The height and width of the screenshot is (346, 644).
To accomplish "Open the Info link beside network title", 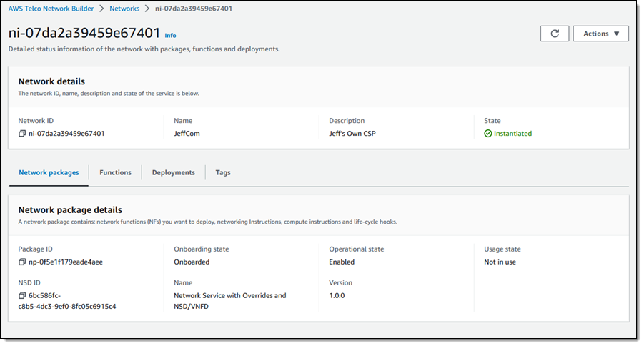I will point(170,36).
